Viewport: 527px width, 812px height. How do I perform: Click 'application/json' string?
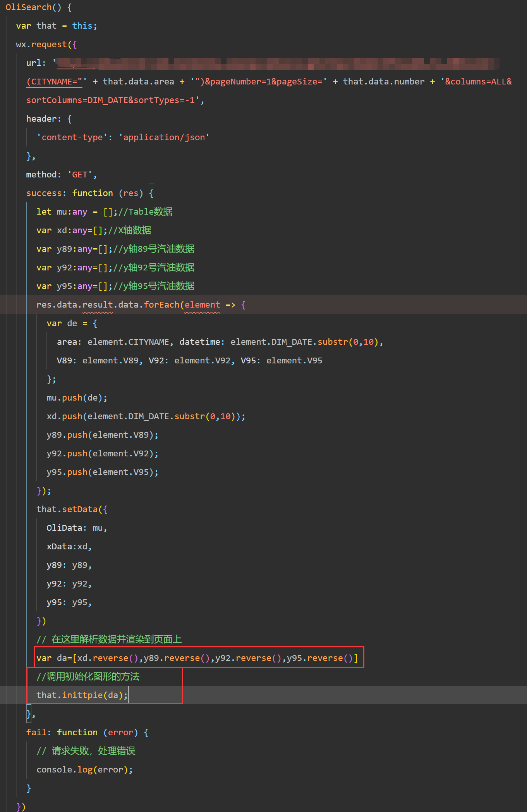coord(164,138)
